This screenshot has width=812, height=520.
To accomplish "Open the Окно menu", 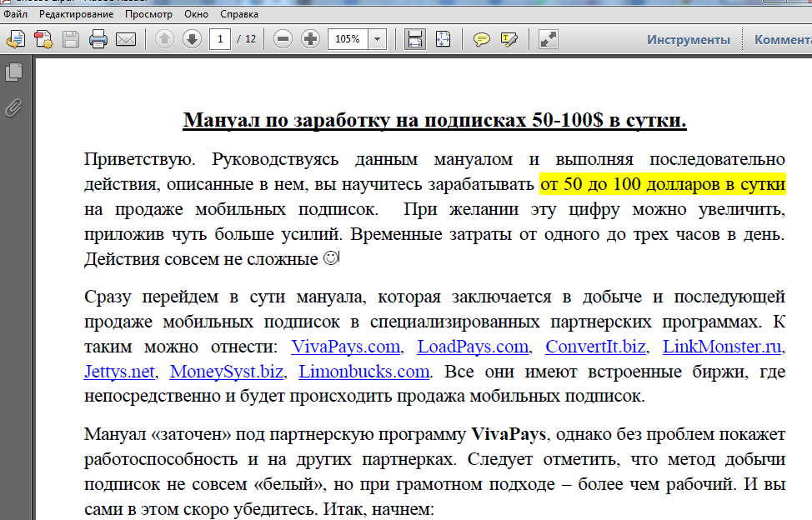I will coord(196,14).
